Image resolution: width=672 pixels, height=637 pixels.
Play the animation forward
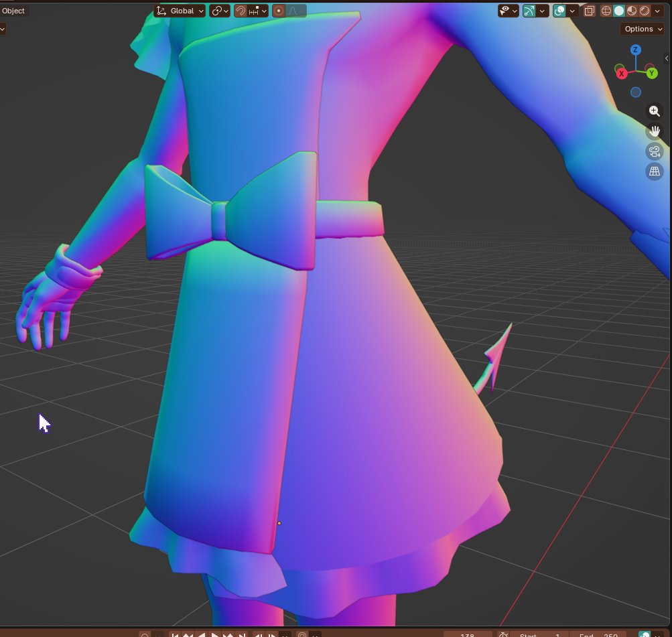tap(215, 634)
